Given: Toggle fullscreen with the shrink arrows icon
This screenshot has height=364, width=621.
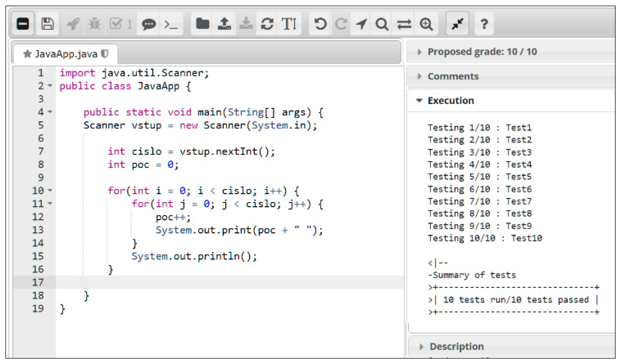Looking at the screenshot, I should pos(457,24).
